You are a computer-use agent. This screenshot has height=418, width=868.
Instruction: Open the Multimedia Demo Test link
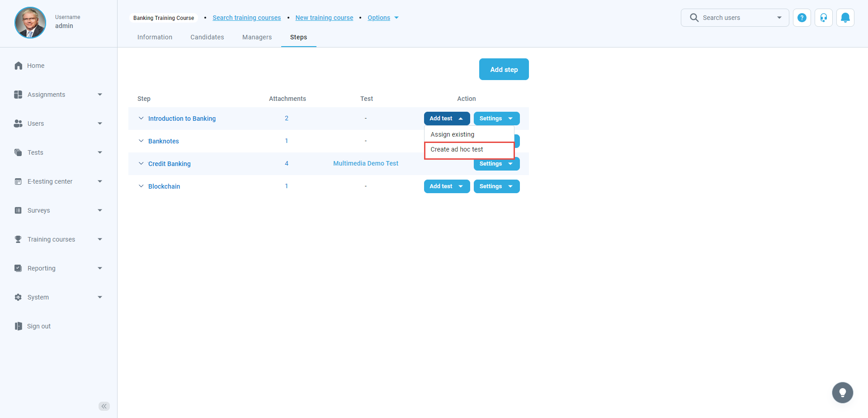366,163
